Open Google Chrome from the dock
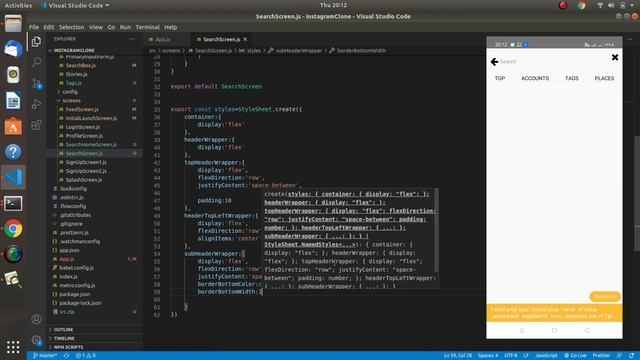 tap(13, 229)
